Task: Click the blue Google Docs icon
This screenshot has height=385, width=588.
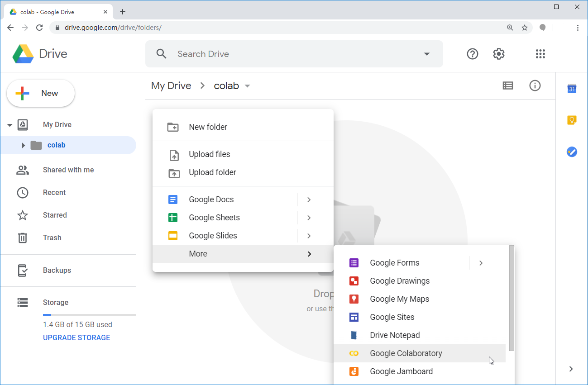Action: pos(173,200)
